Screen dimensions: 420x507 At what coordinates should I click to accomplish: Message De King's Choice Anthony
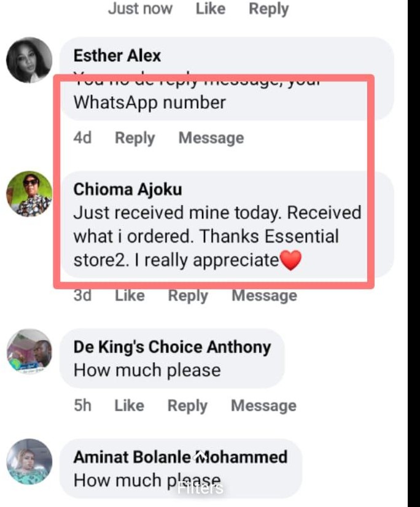tap(263, 406)
